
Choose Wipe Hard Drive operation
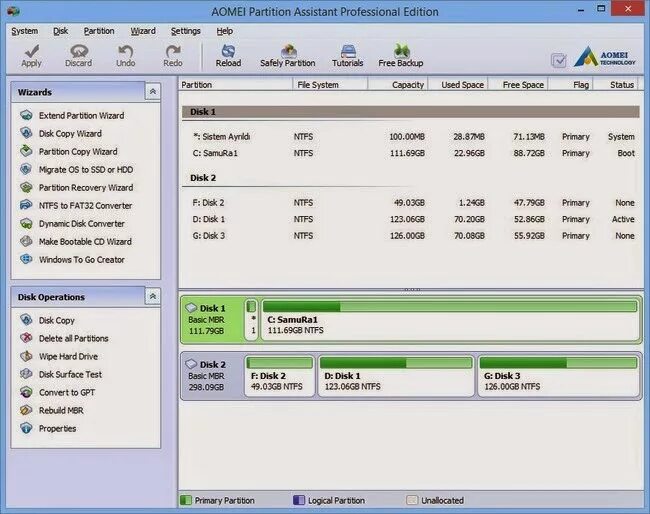[68, 356]
